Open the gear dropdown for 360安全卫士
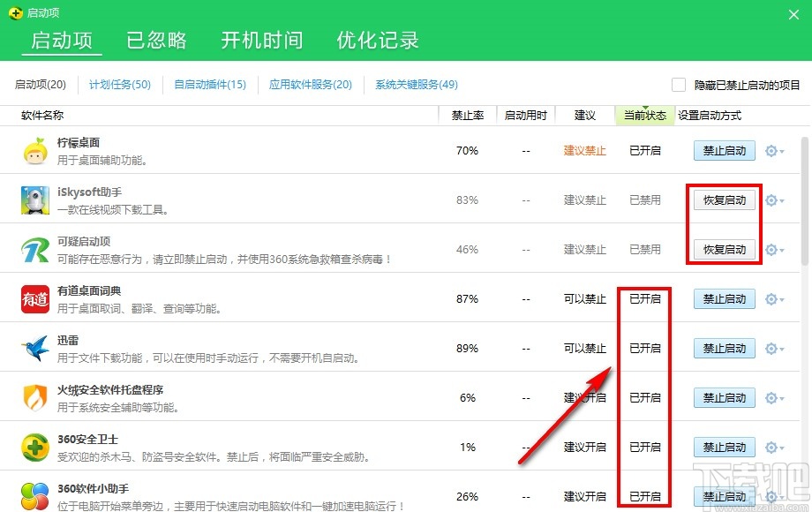The image size is (812, 512). pos(771,447)
